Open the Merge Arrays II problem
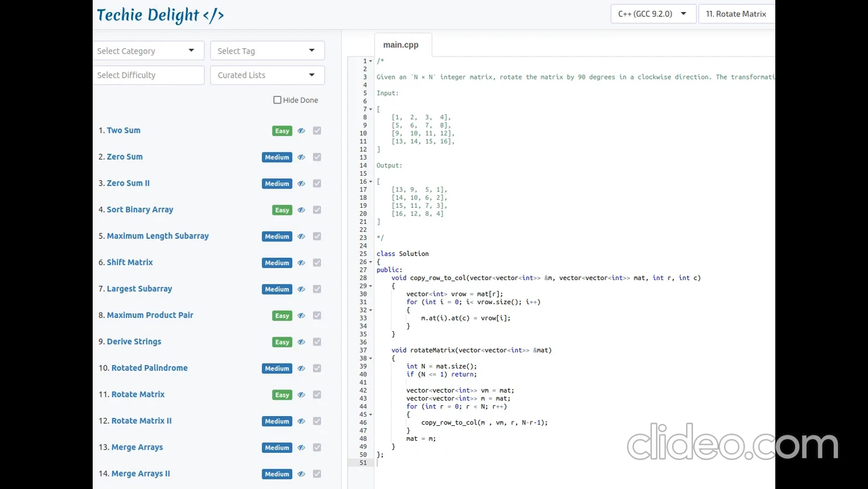Viewport: 868px width, 489px height. (x=141, y=474)
